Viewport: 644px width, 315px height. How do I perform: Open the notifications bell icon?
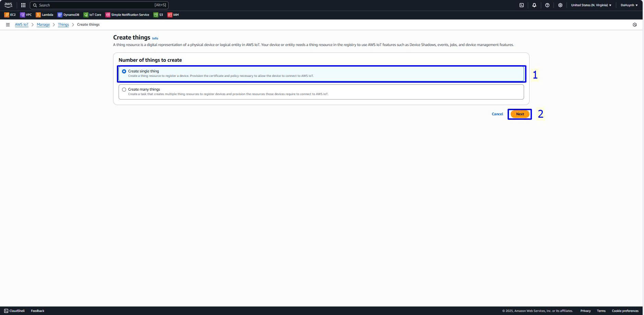[x=534, y=5]
